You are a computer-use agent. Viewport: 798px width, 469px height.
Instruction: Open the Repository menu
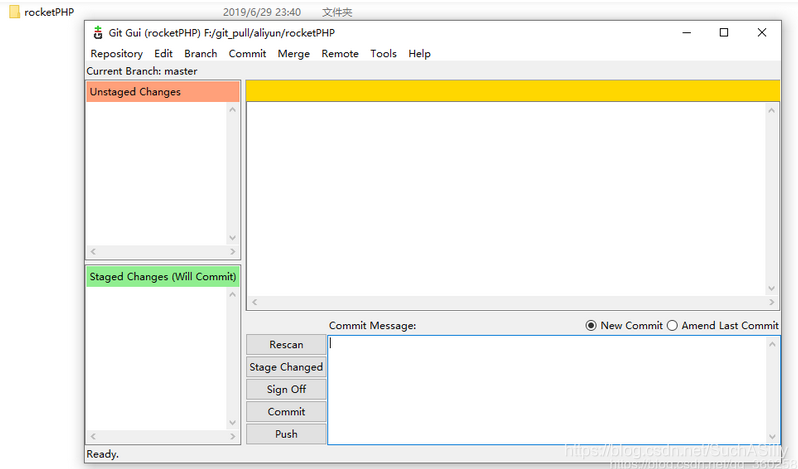pyautogui.click(x=117, y=53)
